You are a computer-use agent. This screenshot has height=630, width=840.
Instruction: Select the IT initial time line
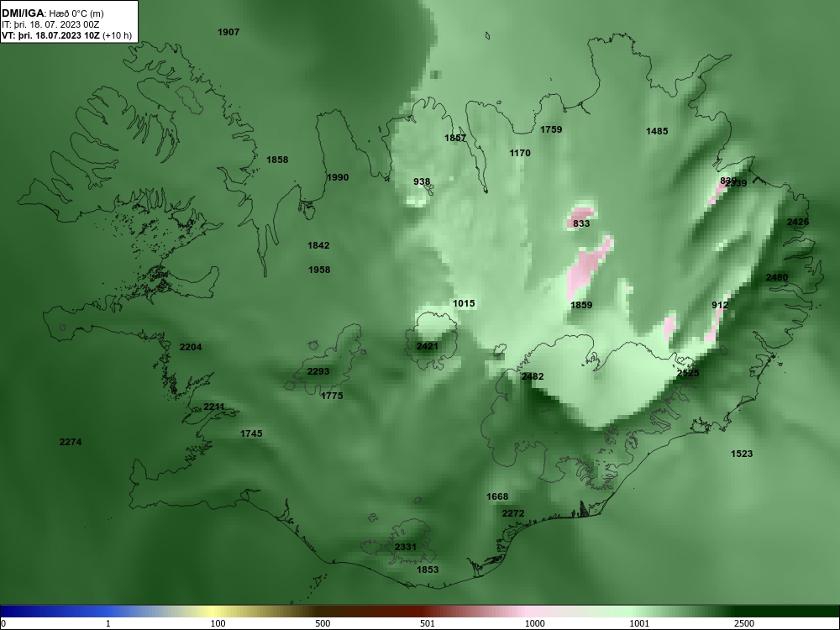coord(50,24)
